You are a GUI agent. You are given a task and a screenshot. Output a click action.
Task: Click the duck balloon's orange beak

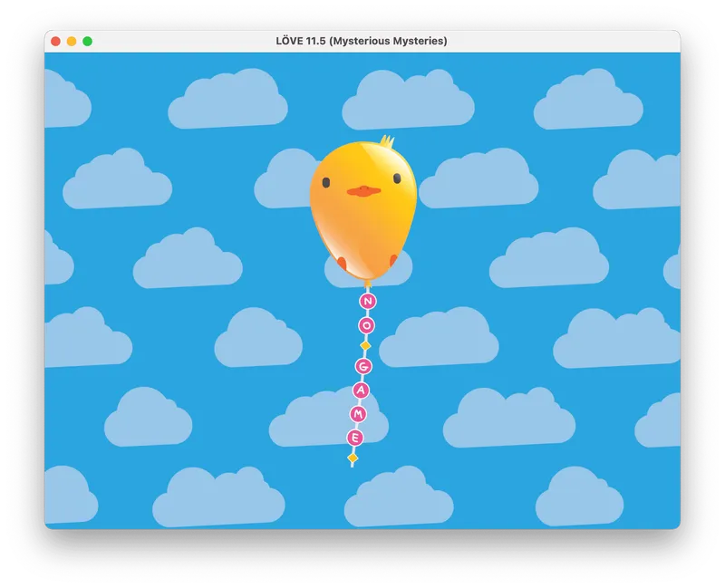[x=363, y=191]
